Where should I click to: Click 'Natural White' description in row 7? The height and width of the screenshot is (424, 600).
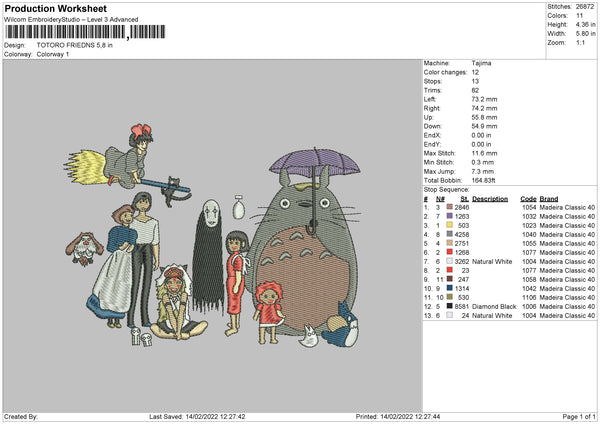click(492, 261)
